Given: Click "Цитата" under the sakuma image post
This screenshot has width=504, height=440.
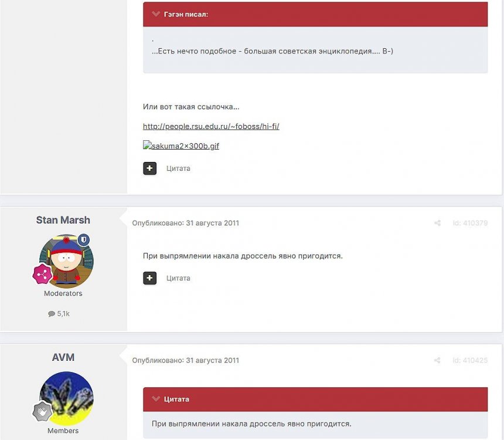Looking at the screenshot, I should coord(178,168).
